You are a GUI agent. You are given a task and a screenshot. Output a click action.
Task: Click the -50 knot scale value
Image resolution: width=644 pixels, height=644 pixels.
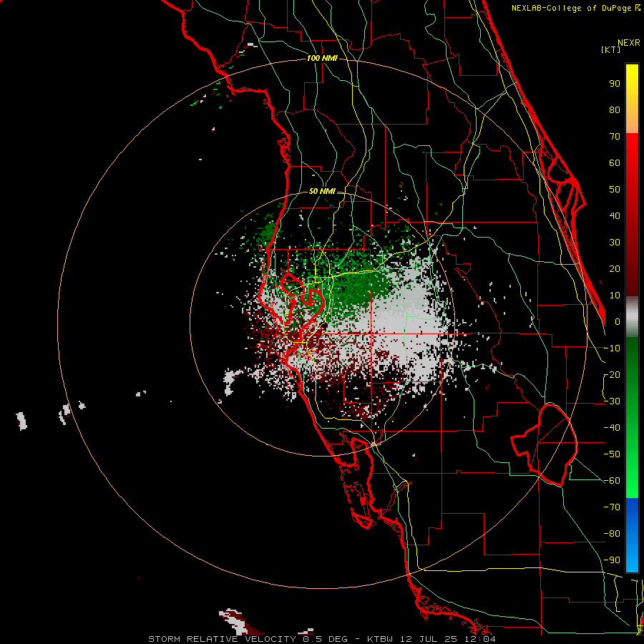pos(612,454)
